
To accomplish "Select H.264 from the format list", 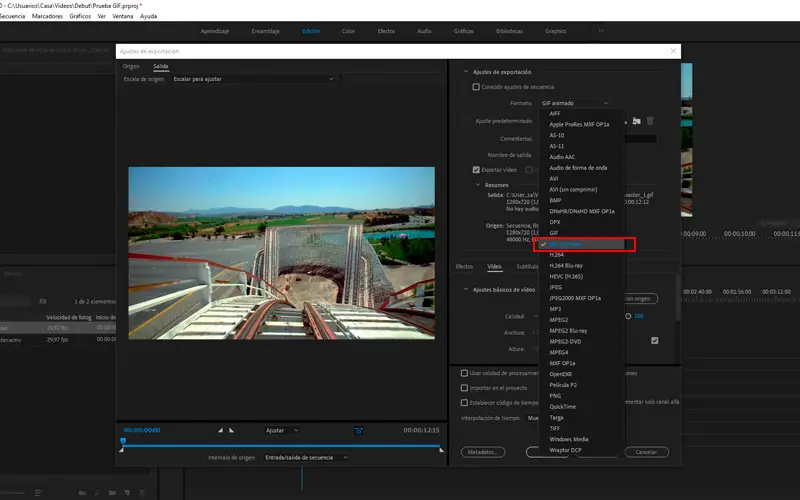I will point(557,254).
